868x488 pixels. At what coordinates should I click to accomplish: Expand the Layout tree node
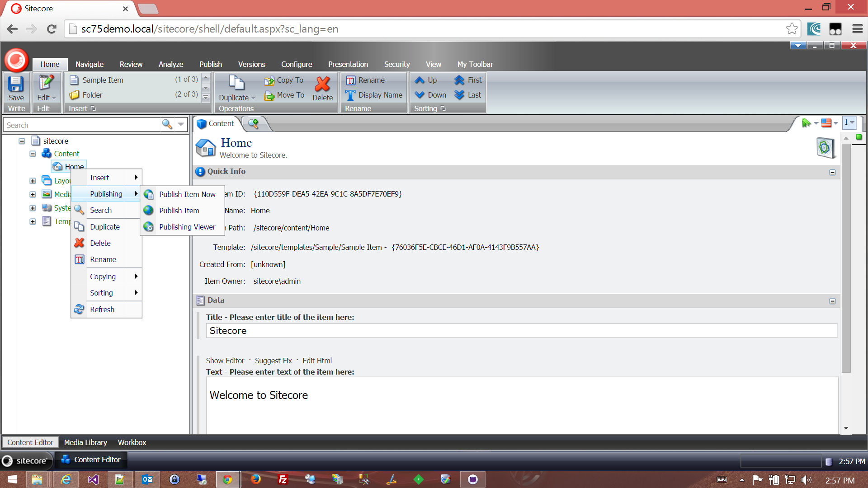33,181
